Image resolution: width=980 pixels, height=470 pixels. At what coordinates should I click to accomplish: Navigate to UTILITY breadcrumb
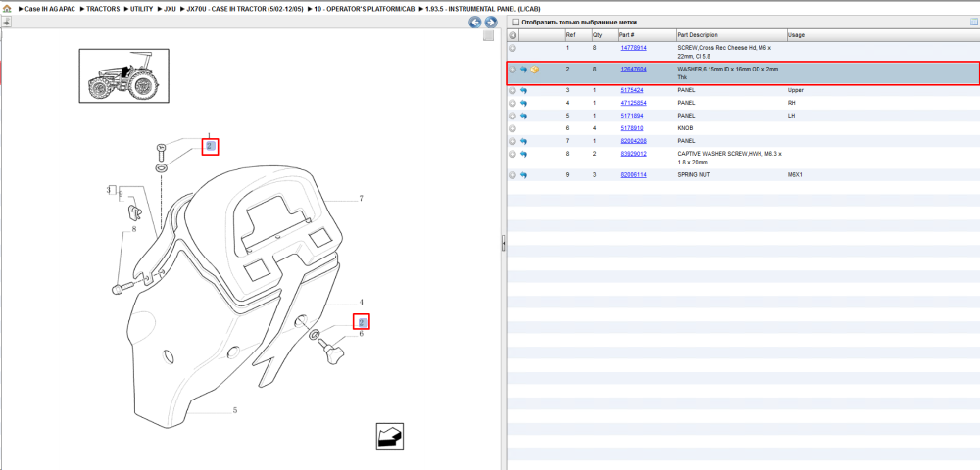tap(141, 10)
